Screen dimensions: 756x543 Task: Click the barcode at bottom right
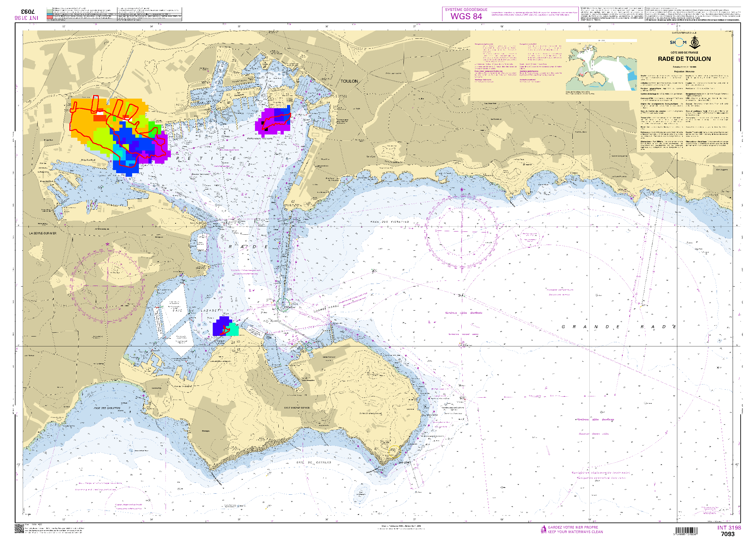tap(686, 531)
